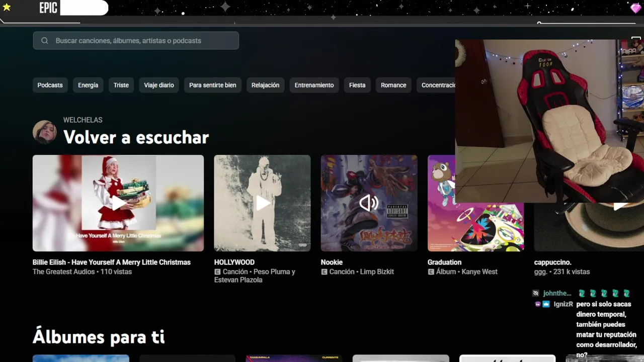The height and width of the screenshot is (362, 644).
Task: Click the pink gem overlay icon
Action: (636, 8)
